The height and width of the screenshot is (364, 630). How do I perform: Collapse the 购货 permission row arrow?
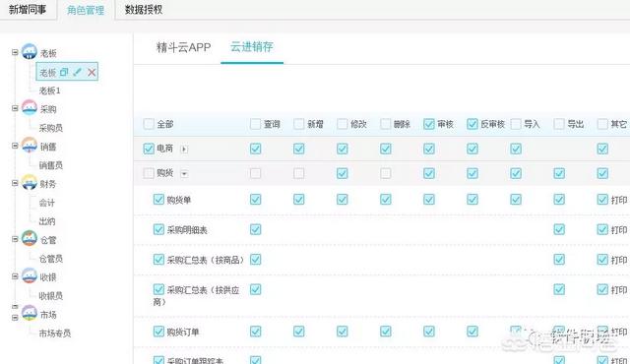[x=184, y=174]
